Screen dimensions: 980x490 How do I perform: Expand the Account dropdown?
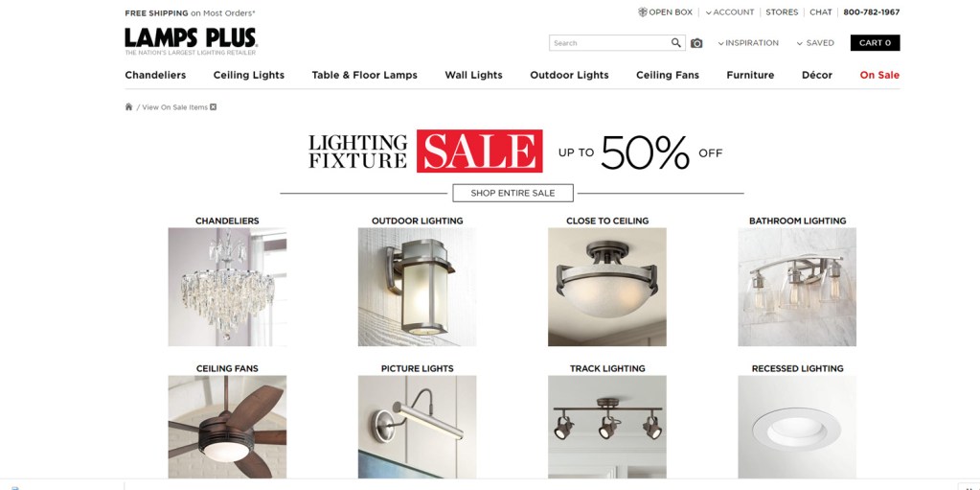[x=730, y=12]
